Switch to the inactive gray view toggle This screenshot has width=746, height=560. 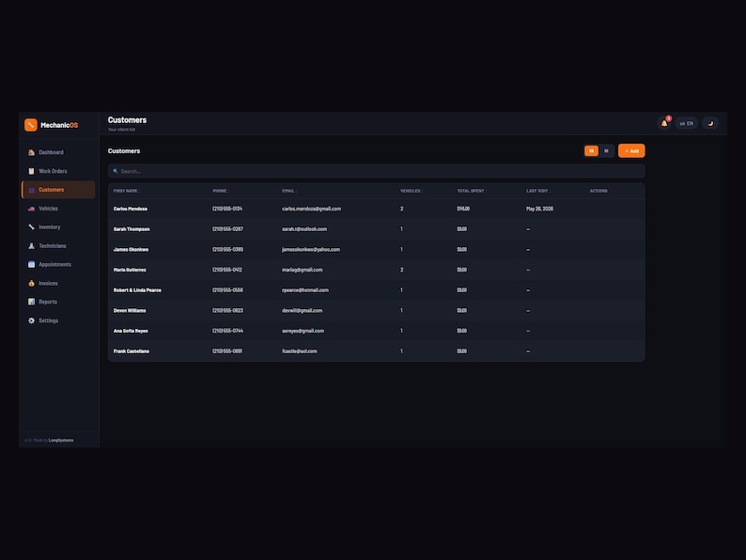(x=606, y=151)
